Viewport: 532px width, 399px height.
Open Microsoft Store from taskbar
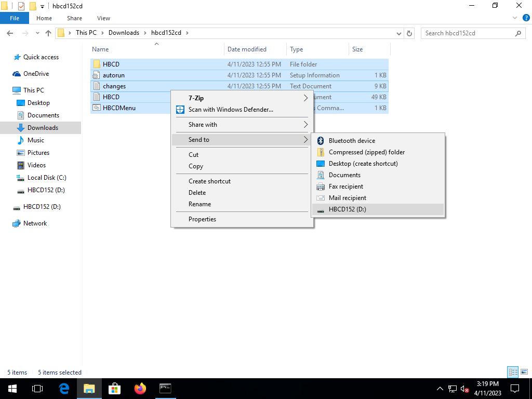click(x=114, y=389)
